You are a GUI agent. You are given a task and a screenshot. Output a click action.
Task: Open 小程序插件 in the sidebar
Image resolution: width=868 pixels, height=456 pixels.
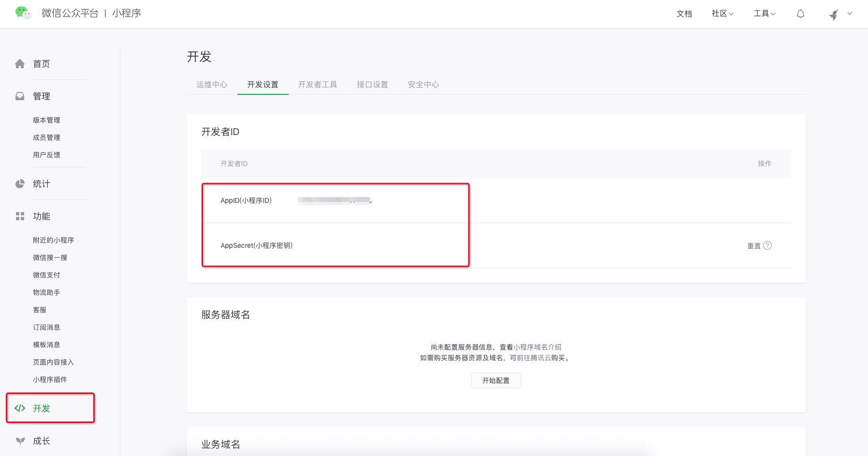pos(50,380)
